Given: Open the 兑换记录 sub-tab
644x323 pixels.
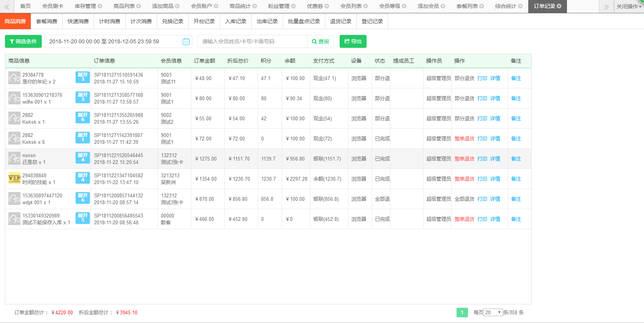Looking at the screenshot, I should (x=173, y=21).
